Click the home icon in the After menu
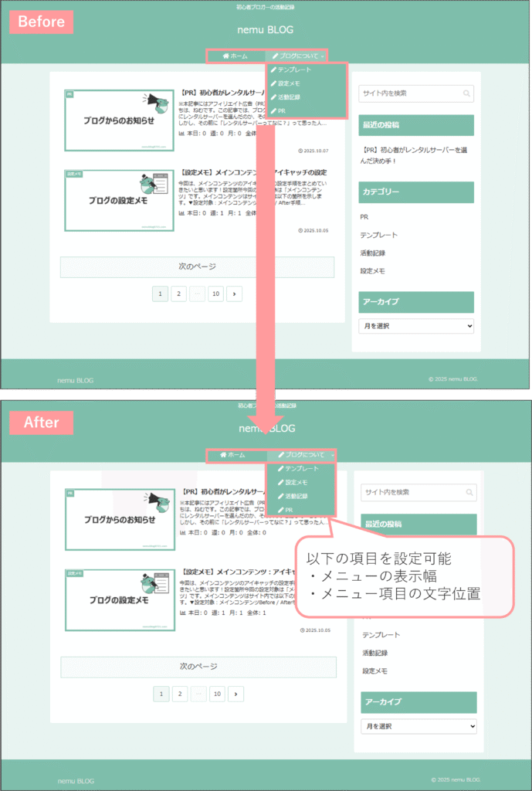Viewport: 532px width, 791px height. coord(224,455)
